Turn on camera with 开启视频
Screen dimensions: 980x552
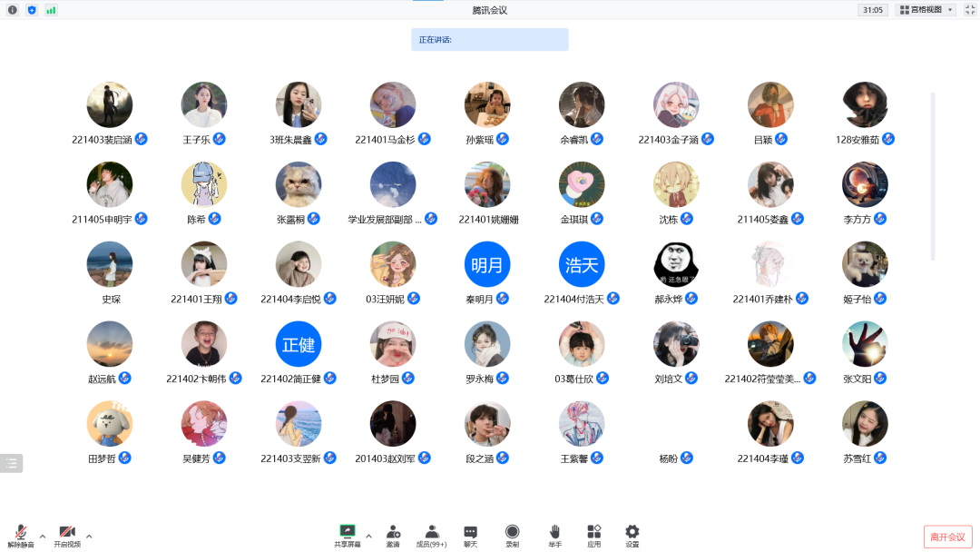coord(66,535)
